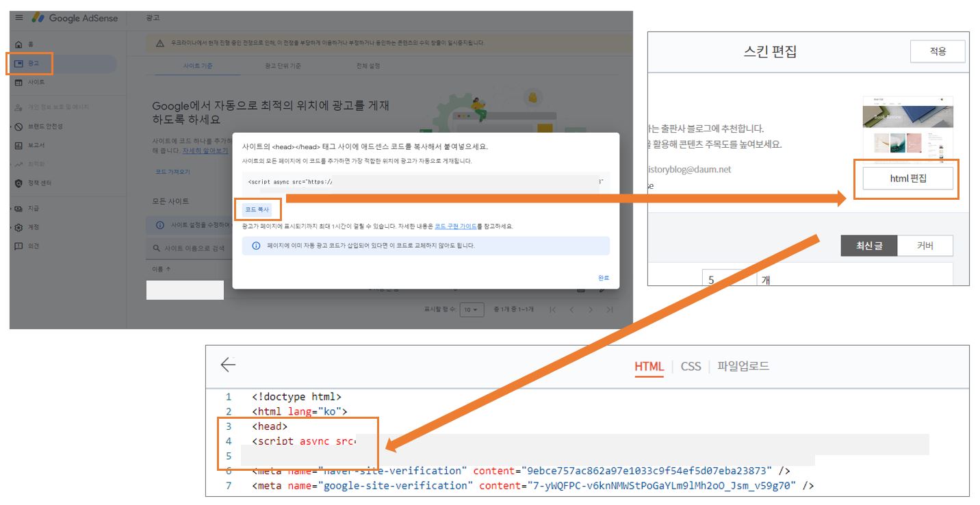Click the naver-site-verification meta line
This screenshot has height=505, width=980.
pos(521,471)
